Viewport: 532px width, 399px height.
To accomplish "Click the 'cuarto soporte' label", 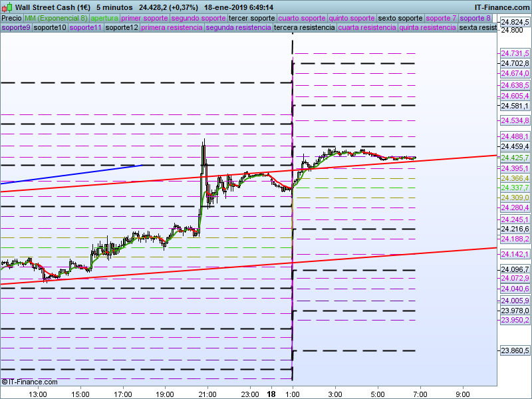I will click(302, 19).
